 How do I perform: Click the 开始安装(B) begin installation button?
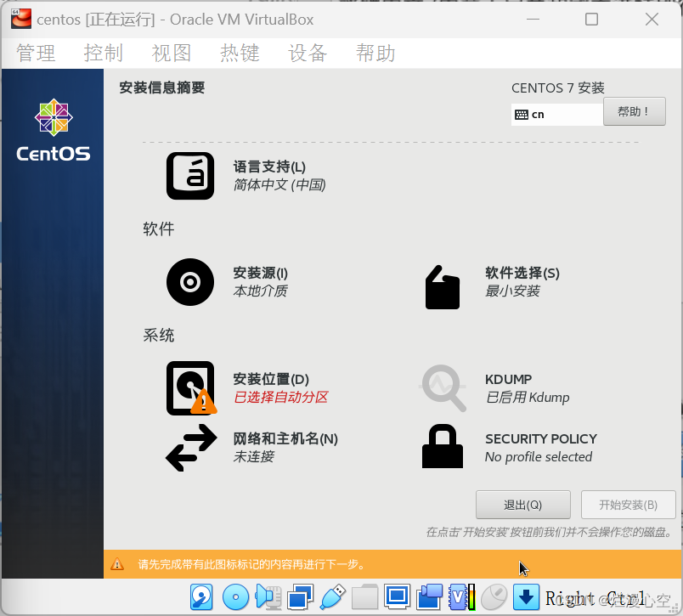coord(628,505)
